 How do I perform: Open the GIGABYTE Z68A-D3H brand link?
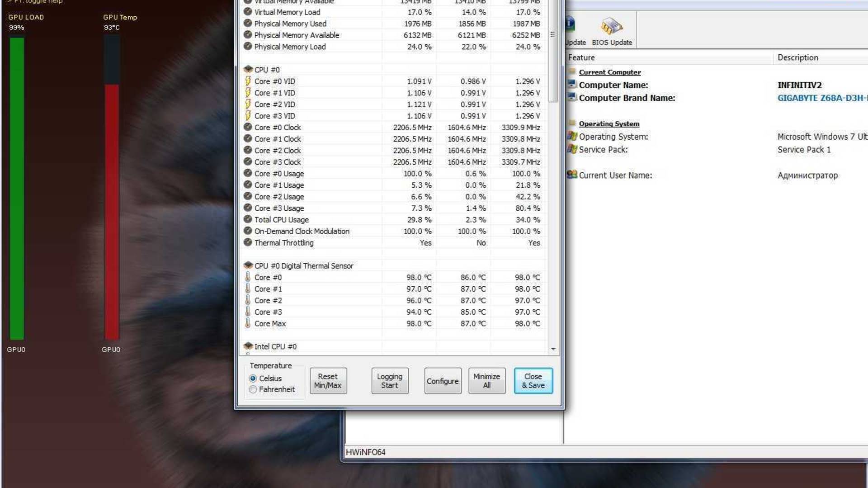point(822,98)
